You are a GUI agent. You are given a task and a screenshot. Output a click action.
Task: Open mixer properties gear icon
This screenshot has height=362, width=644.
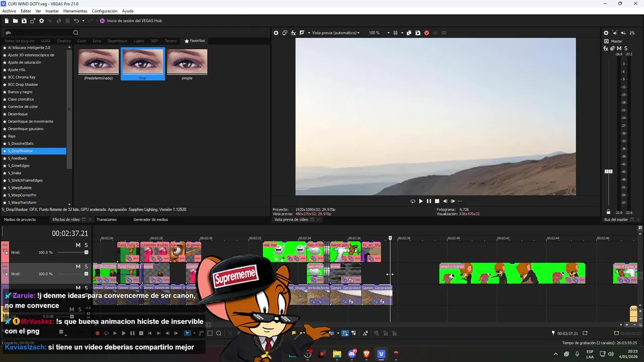tap(606, 33)
